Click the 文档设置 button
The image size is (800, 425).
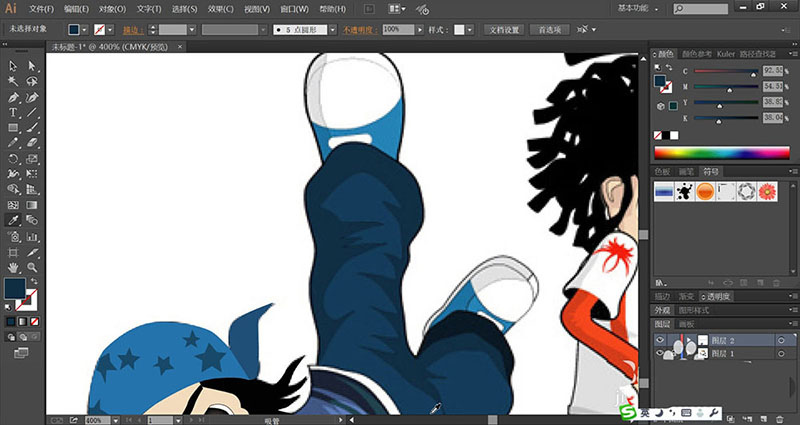(504, 30)
